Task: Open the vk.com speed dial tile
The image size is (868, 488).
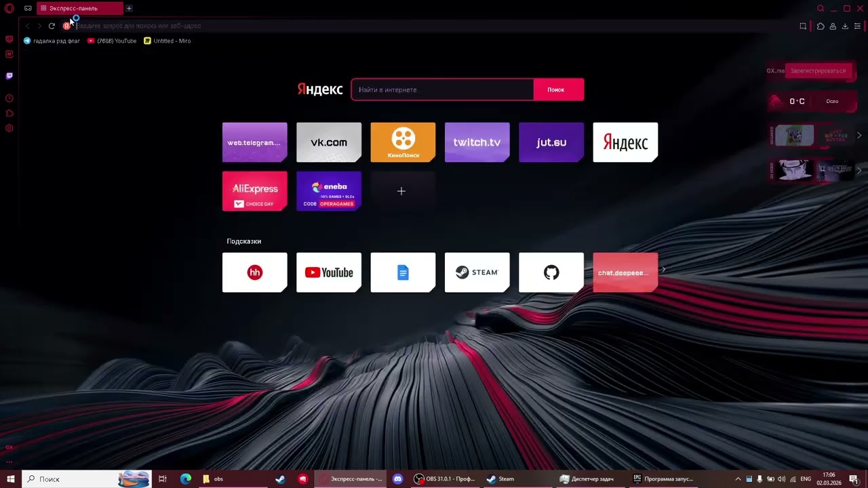Action: [x=329, y=142]
